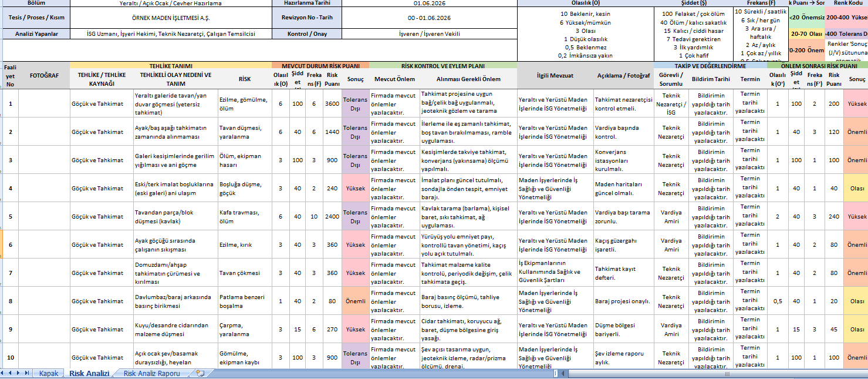Image resolution: width=868 pixels, height=379 pixels.
Task: Click Şev izleme raporu aylık. cell
Action: tap(623, 357)
